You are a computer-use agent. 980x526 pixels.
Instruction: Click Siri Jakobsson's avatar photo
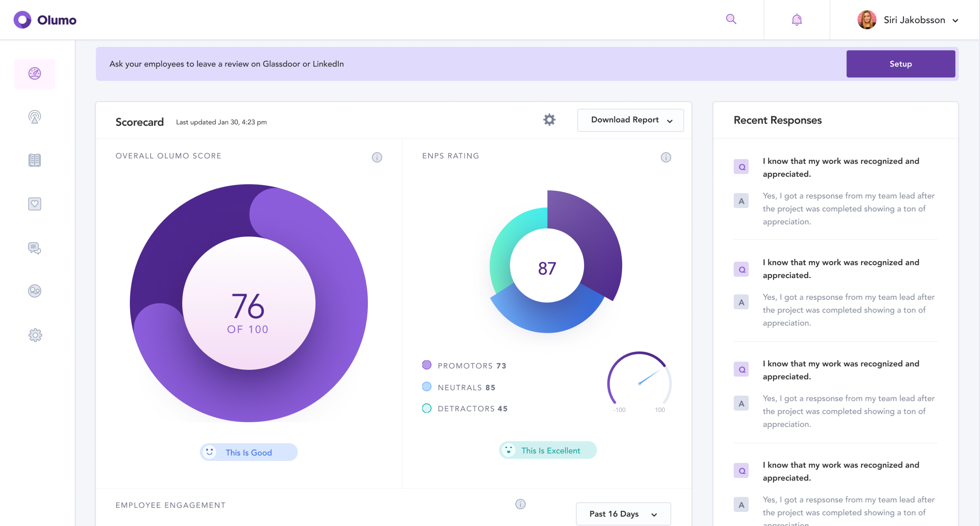pos(867,20)
